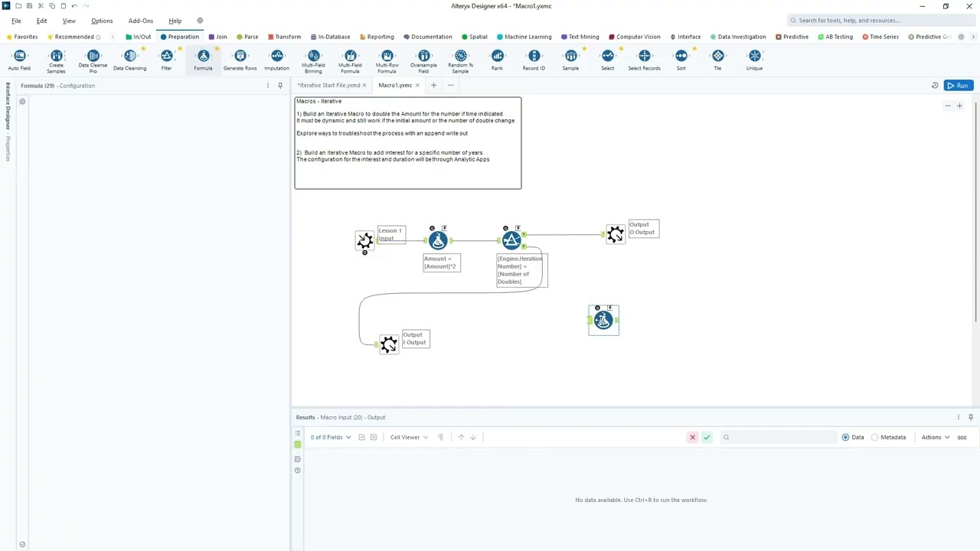Select the Sample tool

tap(570, 60)
